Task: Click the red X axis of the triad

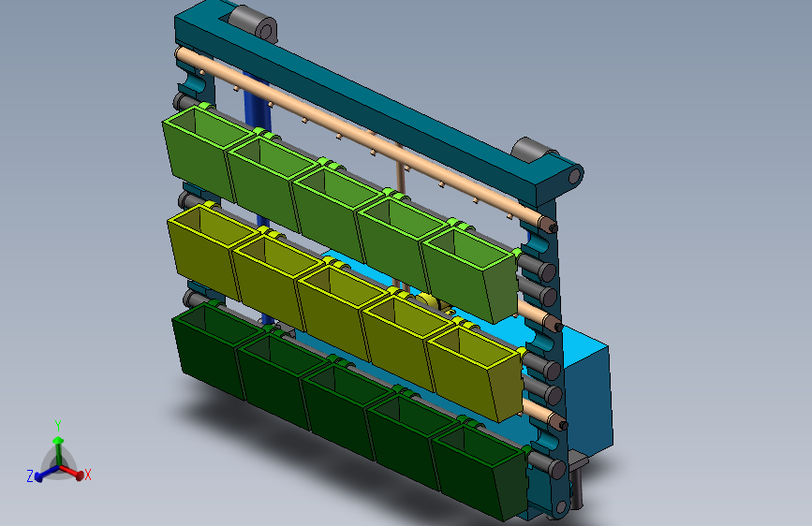Action: (72, 472)
